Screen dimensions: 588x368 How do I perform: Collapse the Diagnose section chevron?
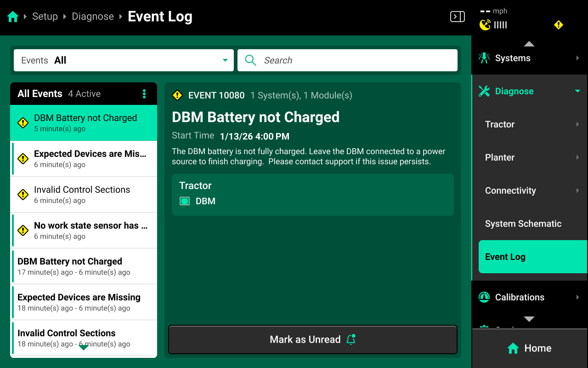[x=577, y=91]
